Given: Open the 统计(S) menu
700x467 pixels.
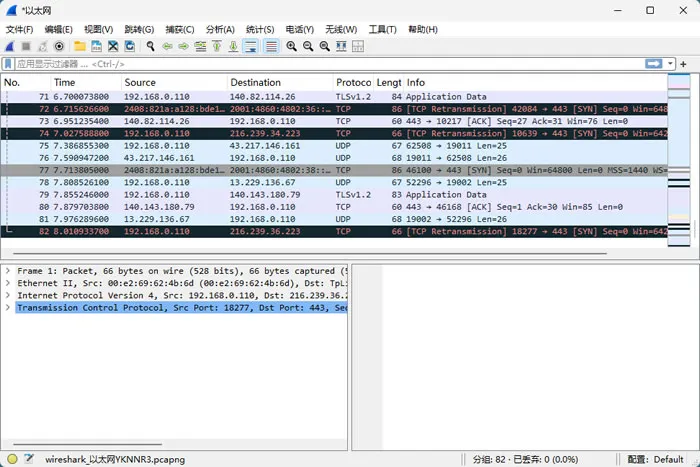Looking at the screenshot, I should pos(260,29).
